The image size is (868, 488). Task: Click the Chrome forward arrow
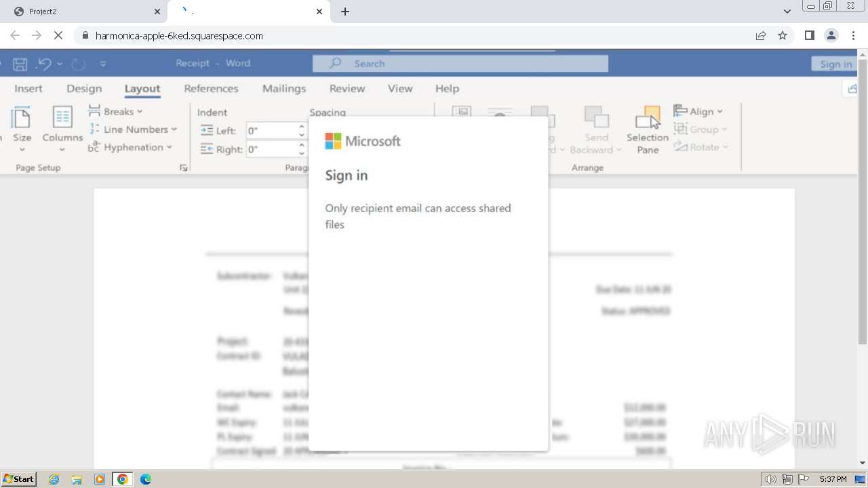pos(37,35)
